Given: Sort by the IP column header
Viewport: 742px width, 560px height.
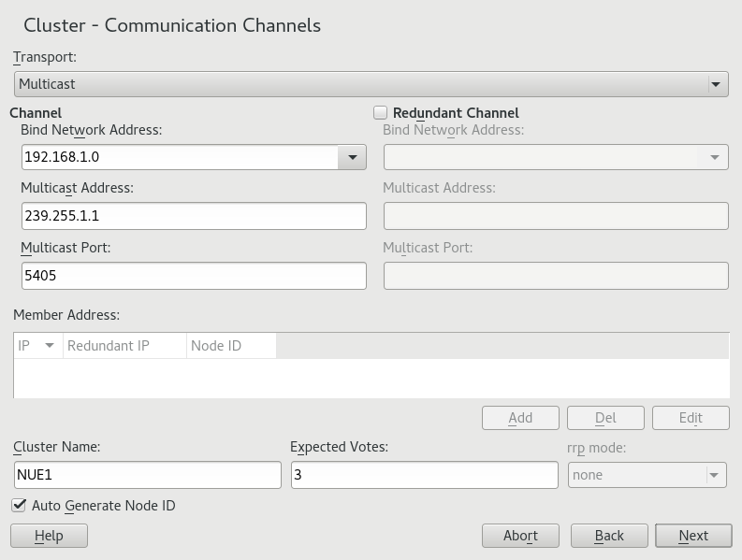Looking at the screenshot, I should (x=37, y=346).
